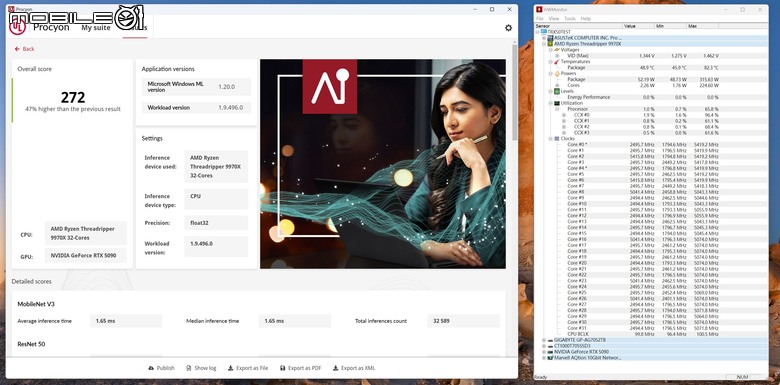Click the 315.63 W max package power
Viewport: 780px width, 385px height.
710,79
